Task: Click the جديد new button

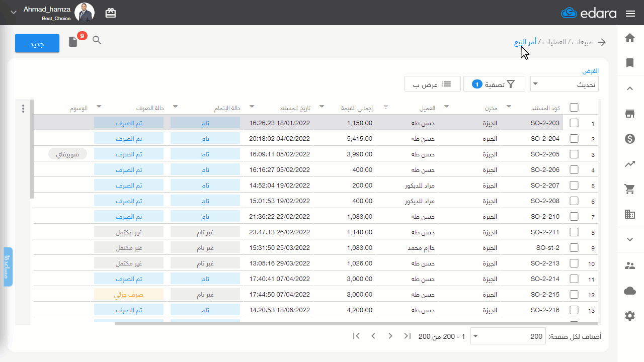Action: point(37,44)
